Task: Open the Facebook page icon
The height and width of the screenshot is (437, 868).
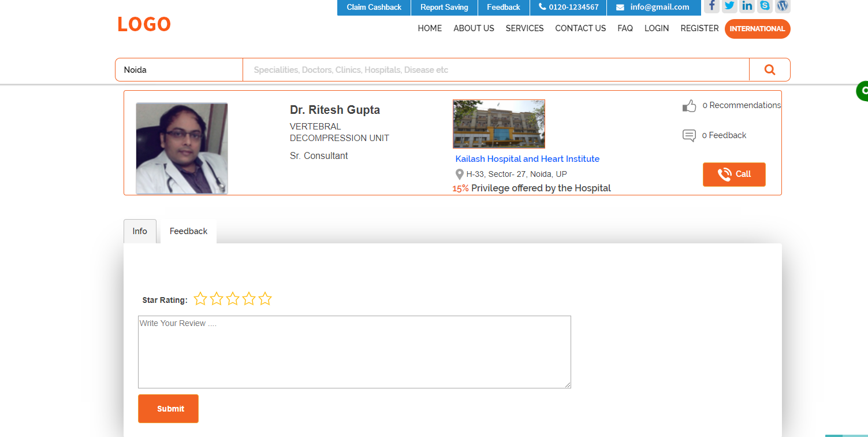Action: [x=711, y=6]
